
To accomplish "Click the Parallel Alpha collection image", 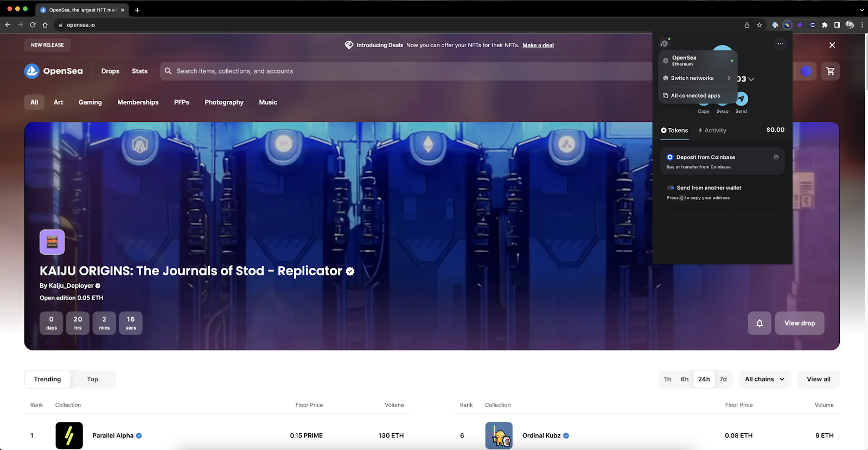I will point(69,435).
